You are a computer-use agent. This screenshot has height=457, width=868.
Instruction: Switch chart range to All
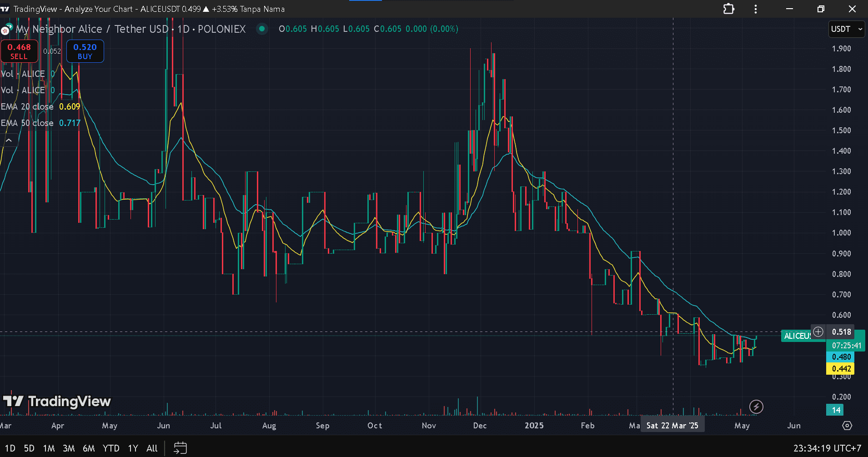coord(152,448)
